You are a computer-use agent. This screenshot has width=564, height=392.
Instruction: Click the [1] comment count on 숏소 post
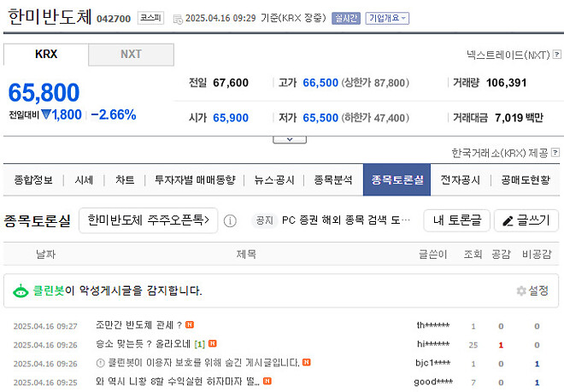[x=199, y=344]
